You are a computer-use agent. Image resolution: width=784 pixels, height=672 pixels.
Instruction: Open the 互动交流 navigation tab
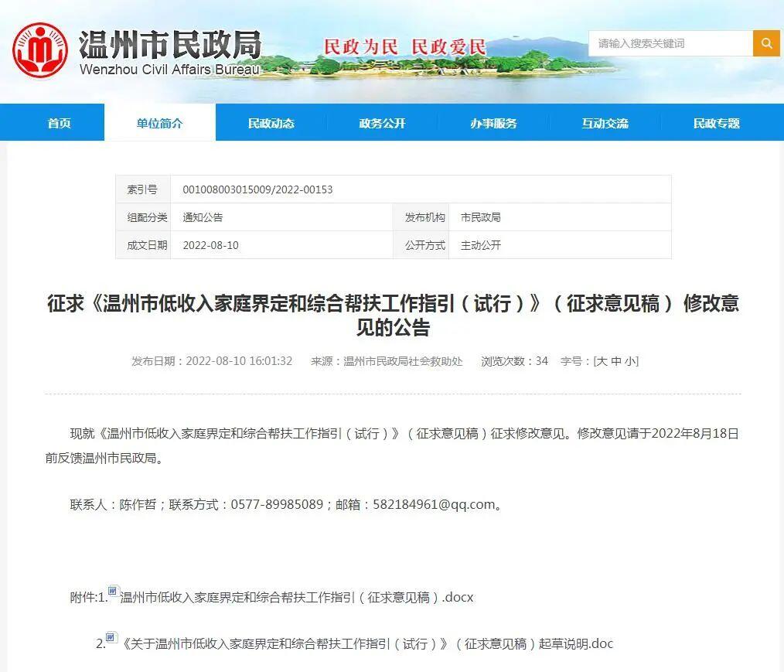coord(605,123)
